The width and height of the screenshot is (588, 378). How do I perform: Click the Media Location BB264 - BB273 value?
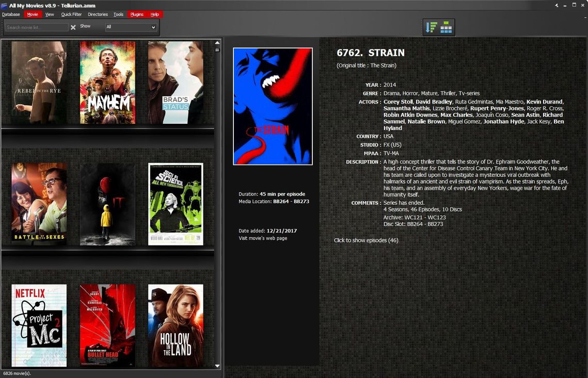pyautogui.click(x=291, y=202)
